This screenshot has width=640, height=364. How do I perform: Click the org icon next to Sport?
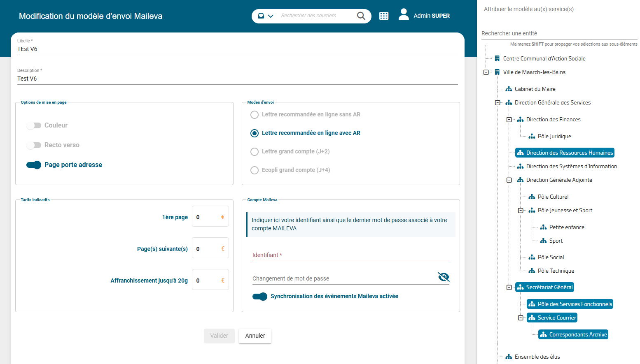coord(543,241)
